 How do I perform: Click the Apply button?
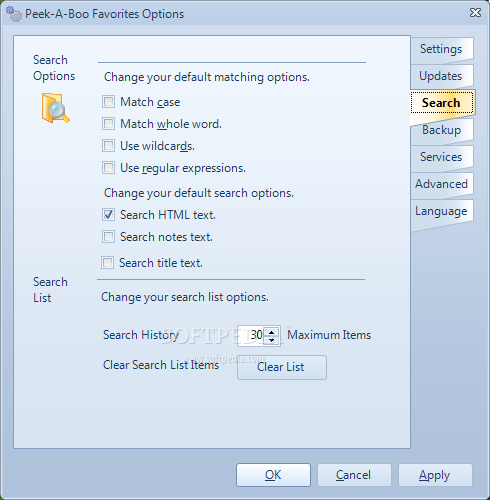(x=435, y=475)
